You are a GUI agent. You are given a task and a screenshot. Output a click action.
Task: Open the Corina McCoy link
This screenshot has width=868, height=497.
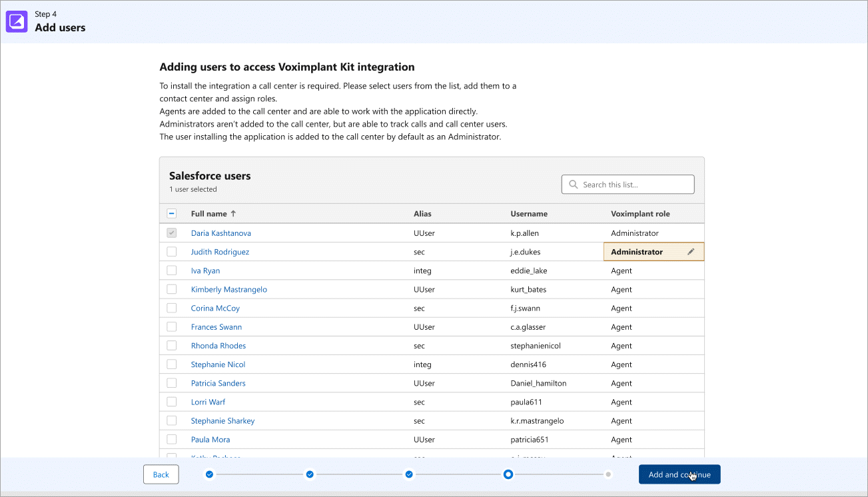pos(215,308)
